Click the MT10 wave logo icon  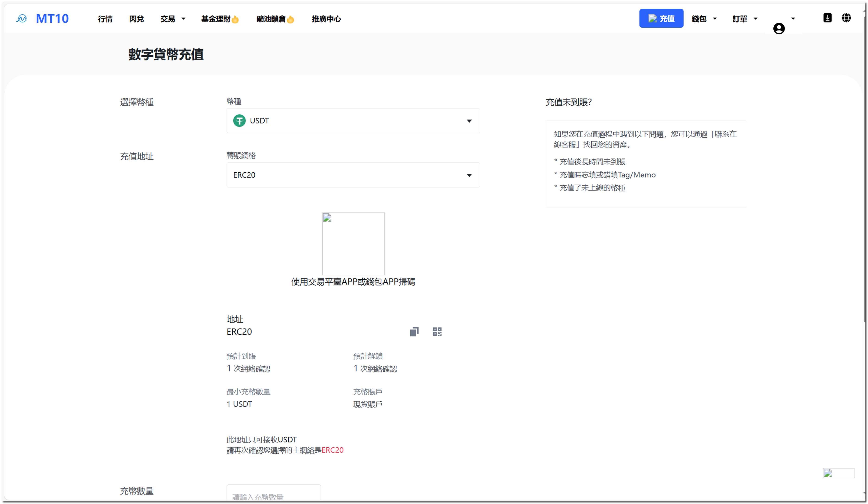(21, 19)
